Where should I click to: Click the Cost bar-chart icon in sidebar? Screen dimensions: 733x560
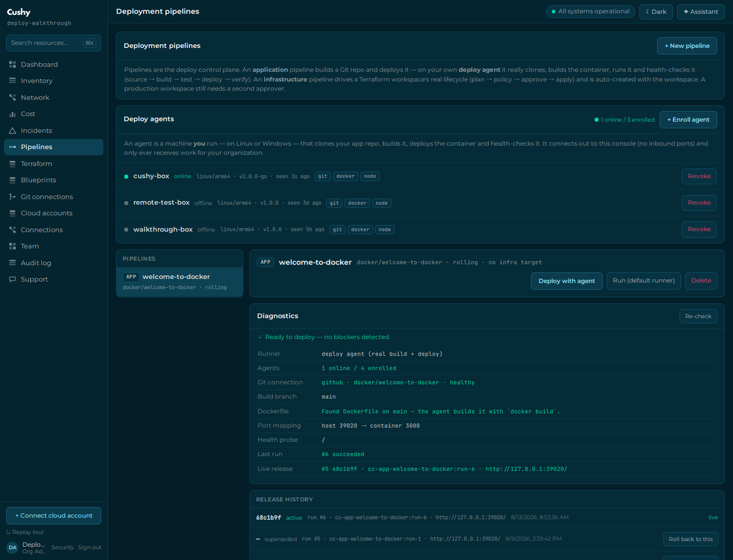(13, 114)
